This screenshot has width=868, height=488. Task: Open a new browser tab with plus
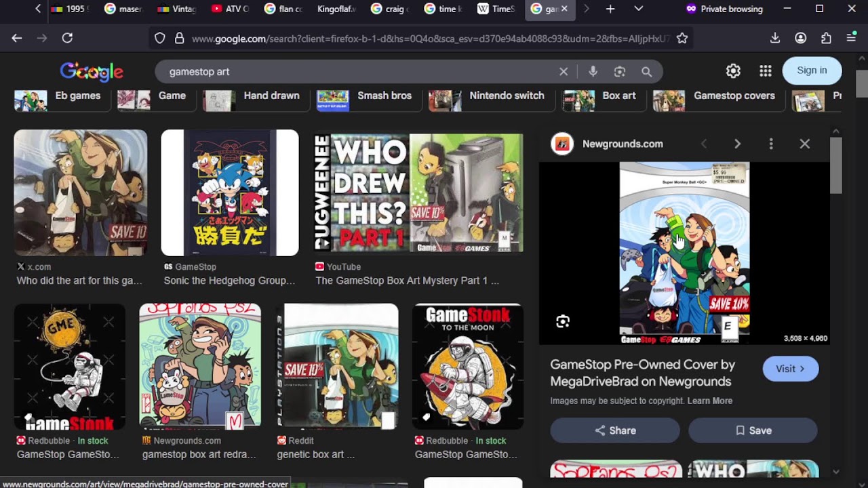(x=610, y=9)
